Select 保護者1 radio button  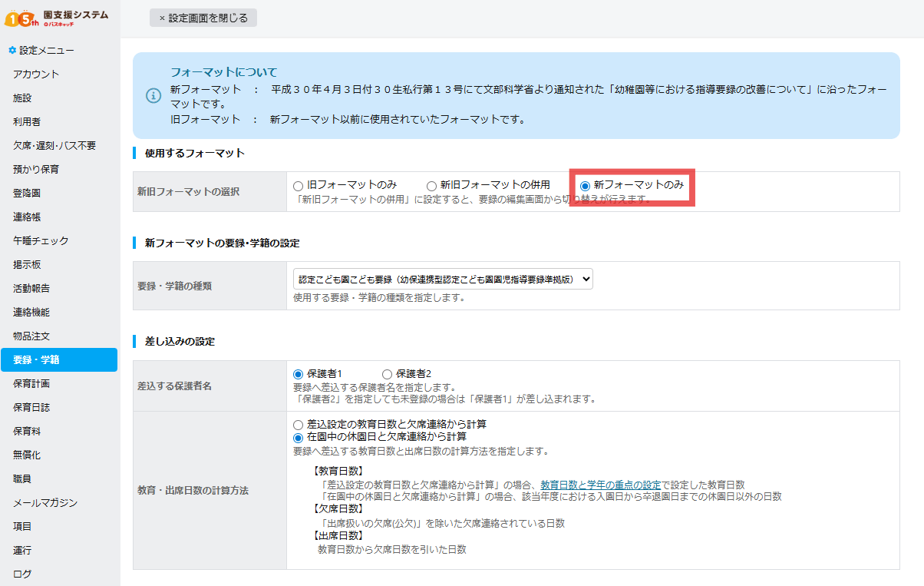point(299,374)
